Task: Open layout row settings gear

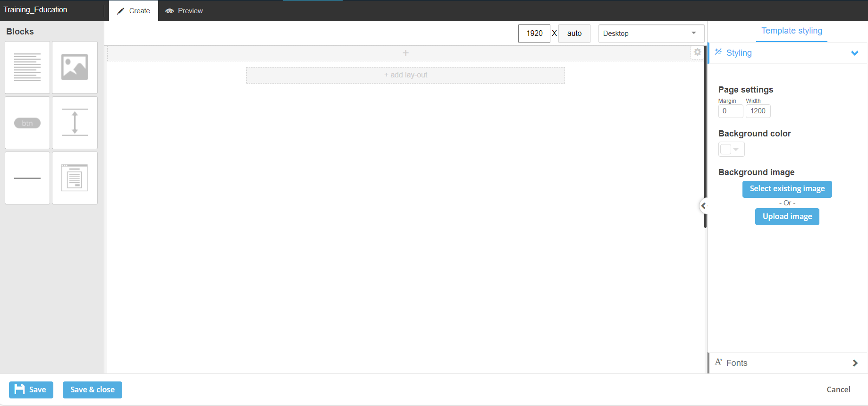Action: click(697, 52)
